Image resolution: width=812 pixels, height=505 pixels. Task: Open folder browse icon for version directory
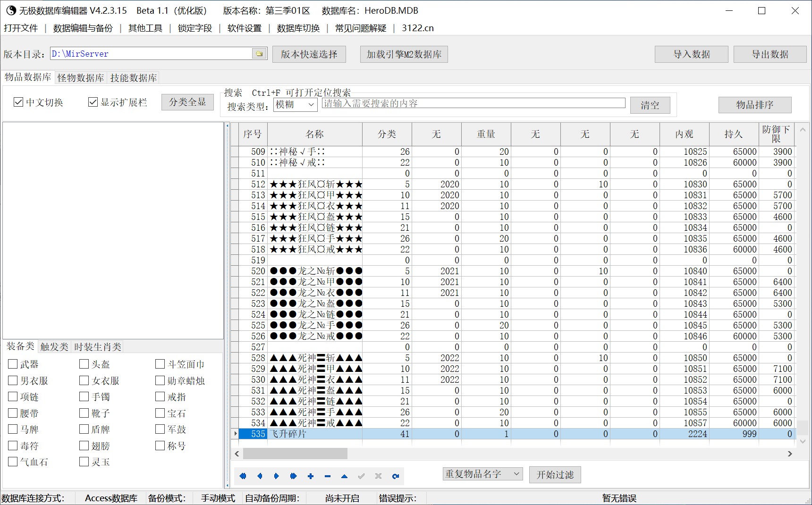pyautogui.click(x=259, y=54)
